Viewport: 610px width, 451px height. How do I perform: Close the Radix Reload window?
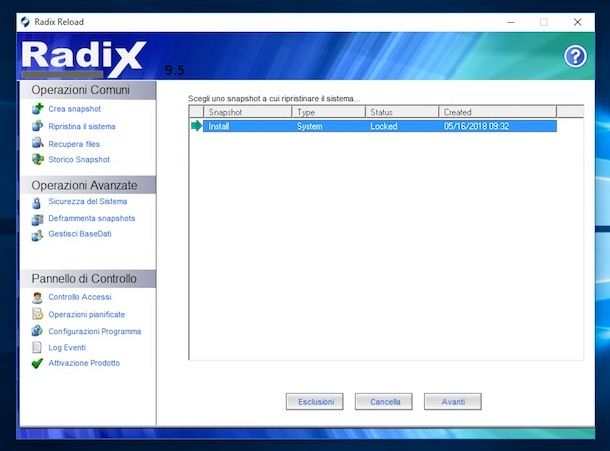[x=577, y=22]
